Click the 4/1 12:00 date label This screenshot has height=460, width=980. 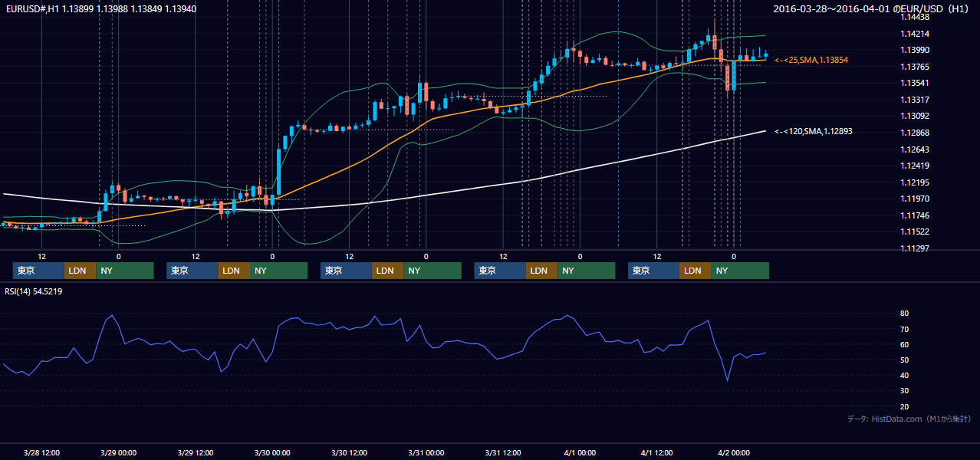tap(656, 452)
